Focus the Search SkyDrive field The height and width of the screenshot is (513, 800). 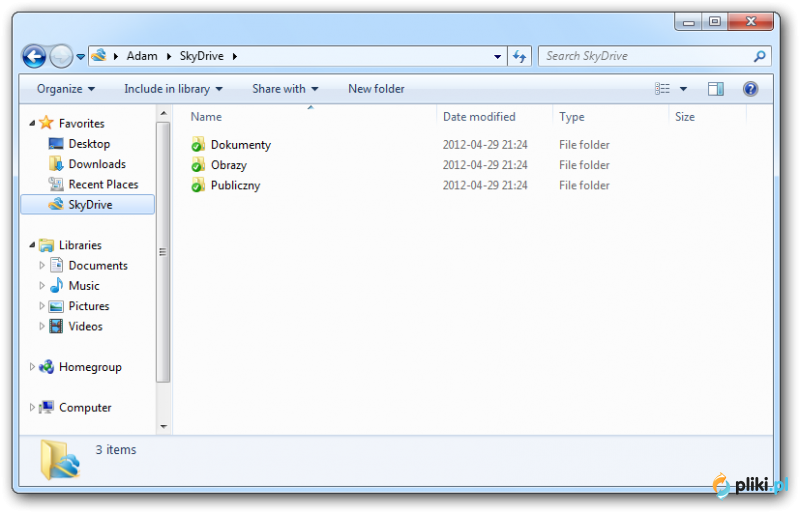[655, 56]
